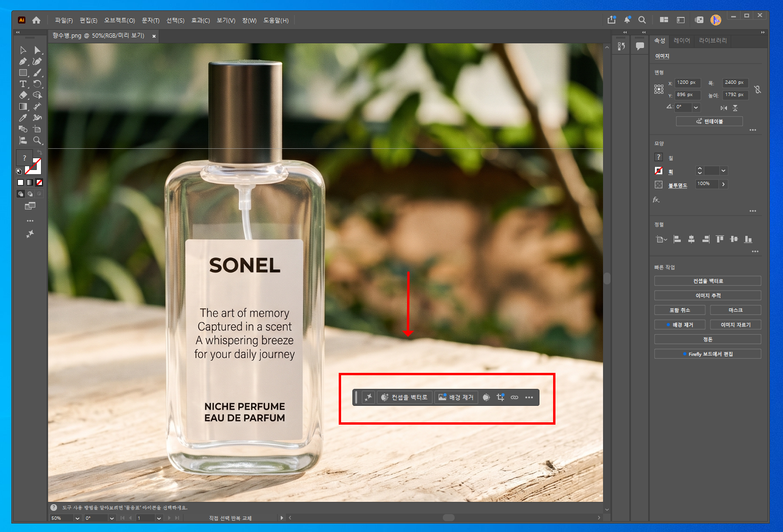The height and width of the screenshot is (532, 783).
Task: Select the Pen tool
Action: 23,62
